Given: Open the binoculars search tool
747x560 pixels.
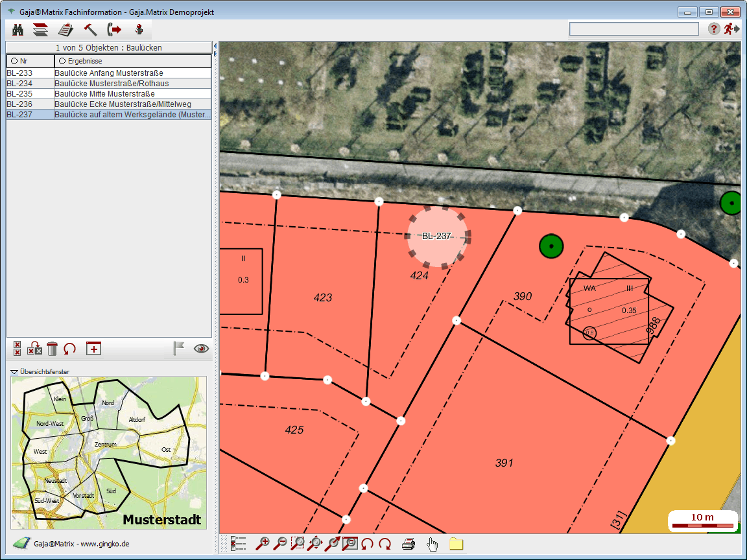Looking at the screenshot, I should coord(18,29).
